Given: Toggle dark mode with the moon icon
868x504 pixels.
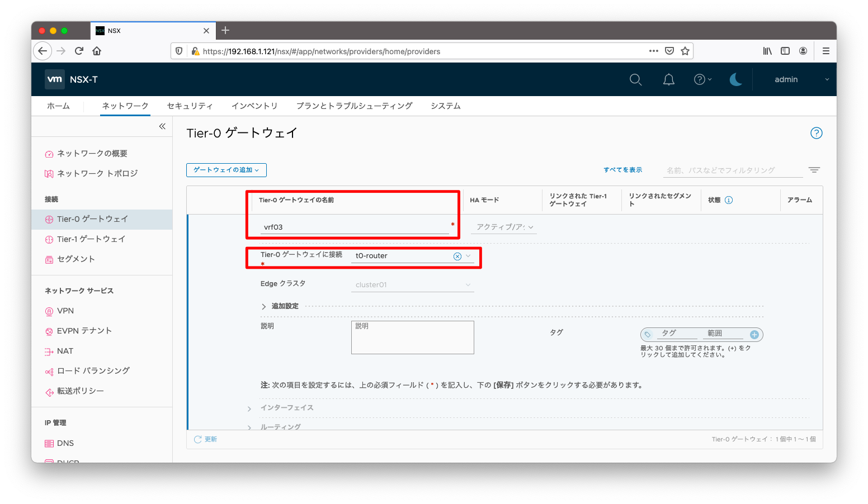Looking at the screenshot, I should [736, 79].
